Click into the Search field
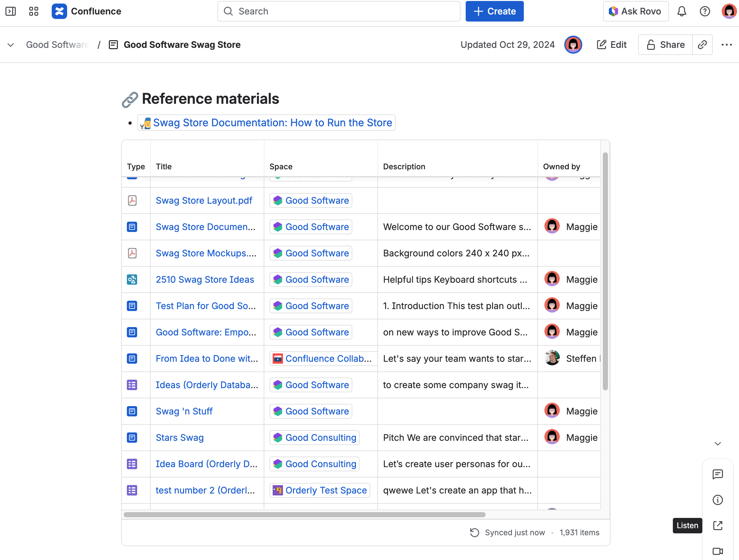The image size is (739, 560). click(339, 11)
